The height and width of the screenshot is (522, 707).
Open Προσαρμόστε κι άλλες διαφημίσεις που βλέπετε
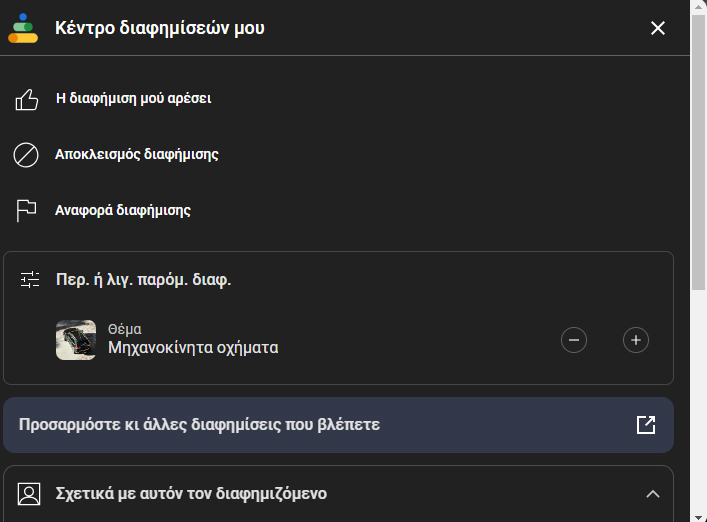click(x=339, y=425)
